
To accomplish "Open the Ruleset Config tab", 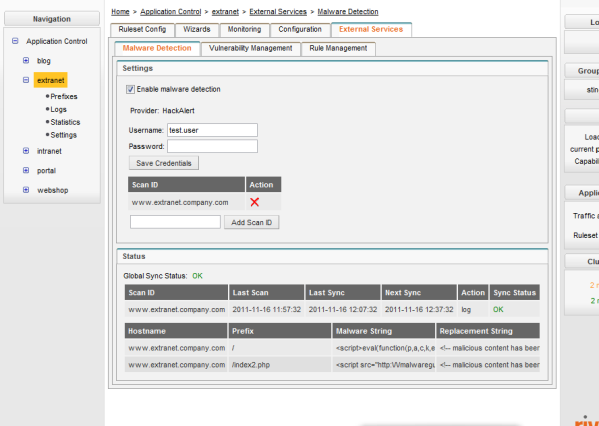I will [142, 29].
